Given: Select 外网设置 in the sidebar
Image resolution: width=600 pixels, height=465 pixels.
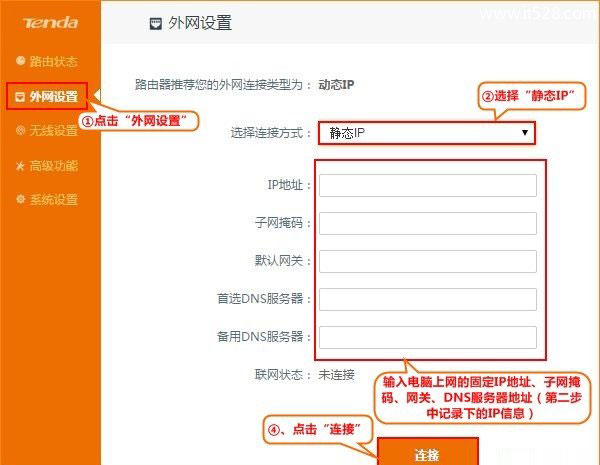Looking at the screenshot, I should coord(54,96).
